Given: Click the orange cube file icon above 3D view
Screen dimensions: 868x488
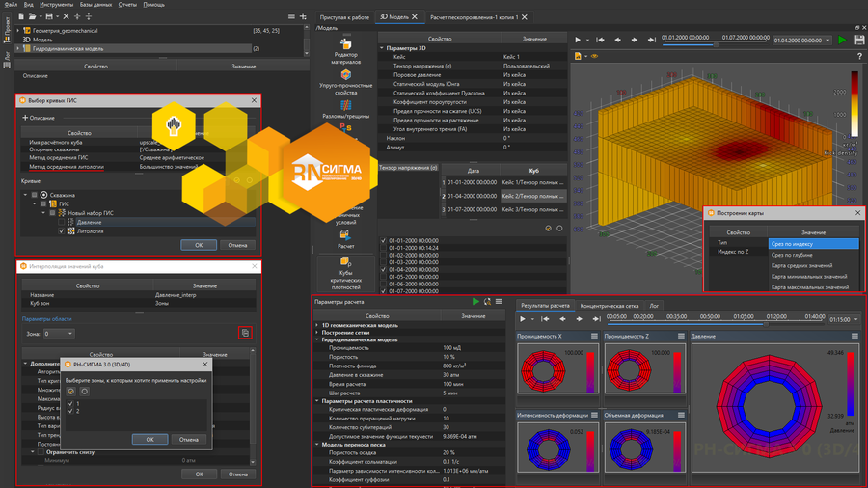Looking at the screenshot, I should coord(578,56).
